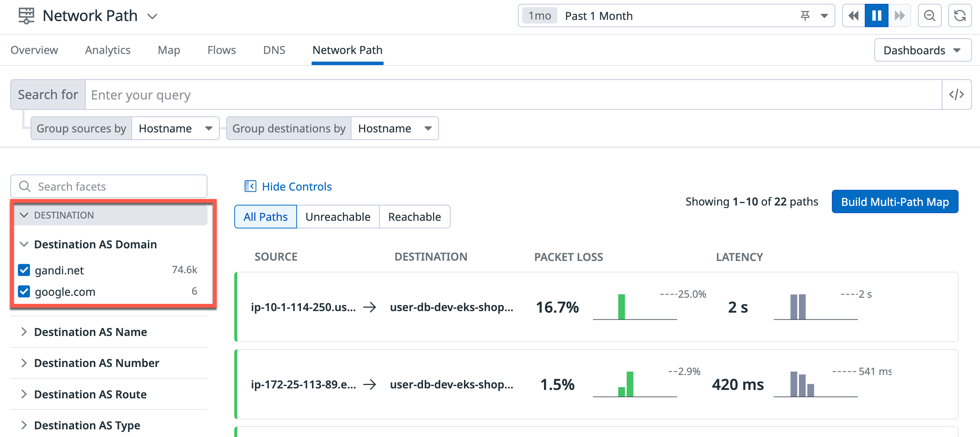Viewport: 980px width, 437px height.
Task: Open the DNS tab
Action: 274,50
